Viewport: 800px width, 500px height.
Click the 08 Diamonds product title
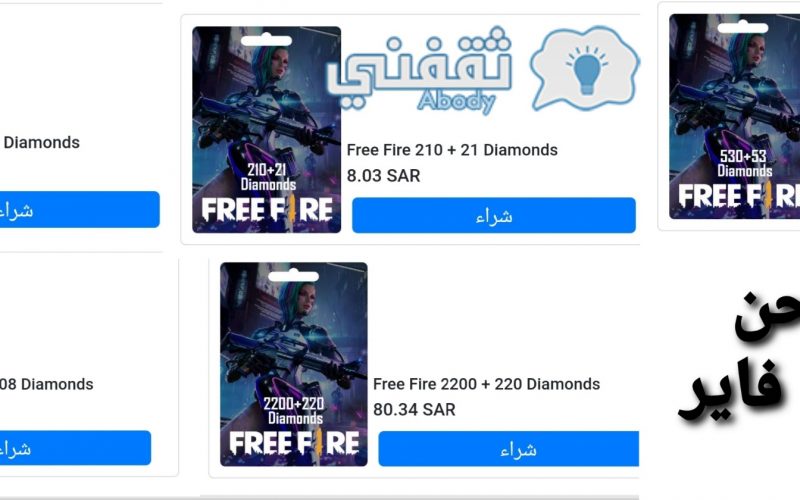coord(46,384)
